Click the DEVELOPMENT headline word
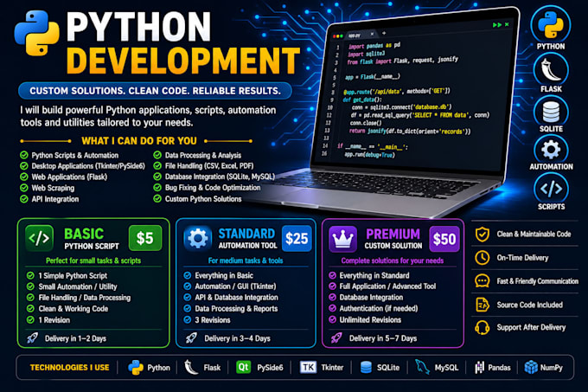 click(x=183, y=61)
